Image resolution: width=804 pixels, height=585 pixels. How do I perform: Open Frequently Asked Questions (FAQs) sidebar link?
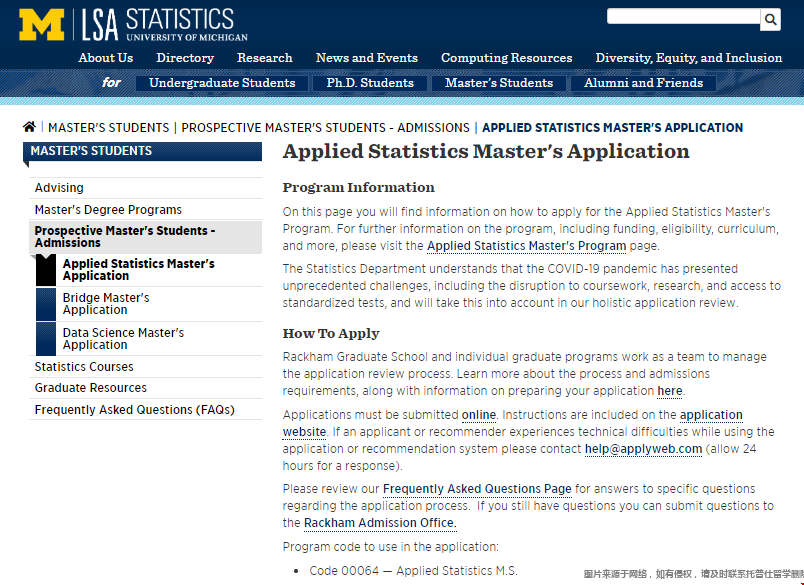coord(134,410)
